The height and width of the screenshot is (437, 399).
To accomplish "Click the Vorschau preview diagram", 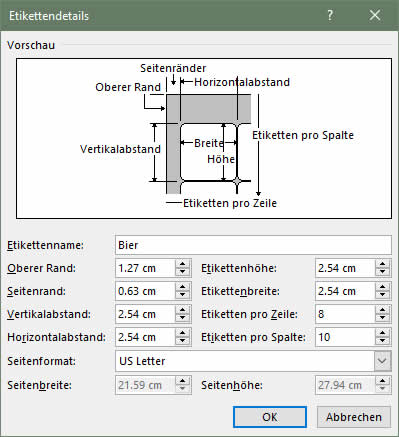I will click(x=204, y=138).
